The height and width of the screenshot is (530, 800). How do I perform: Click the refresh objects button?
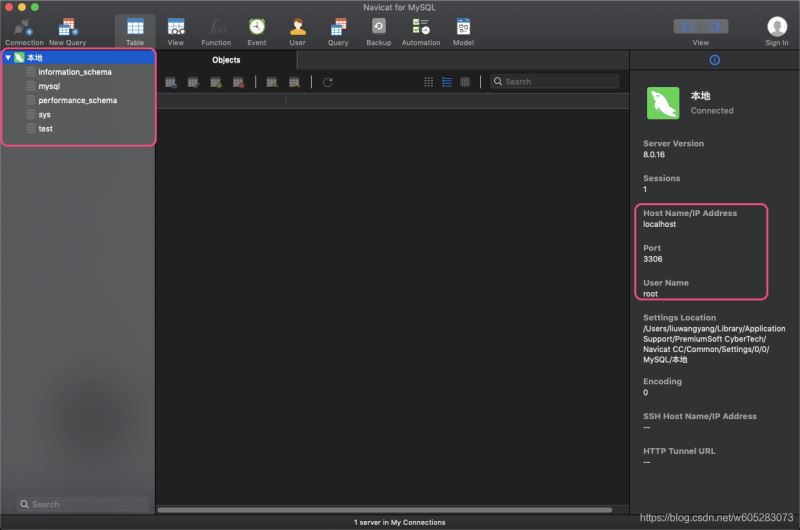click(x=327, y=82)
